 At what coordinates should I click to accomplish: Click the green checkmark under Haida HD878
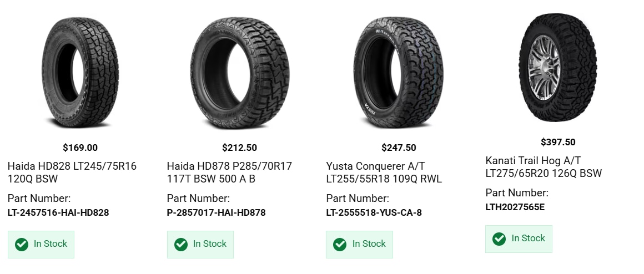pyautogui.click(x=181, y=245)
